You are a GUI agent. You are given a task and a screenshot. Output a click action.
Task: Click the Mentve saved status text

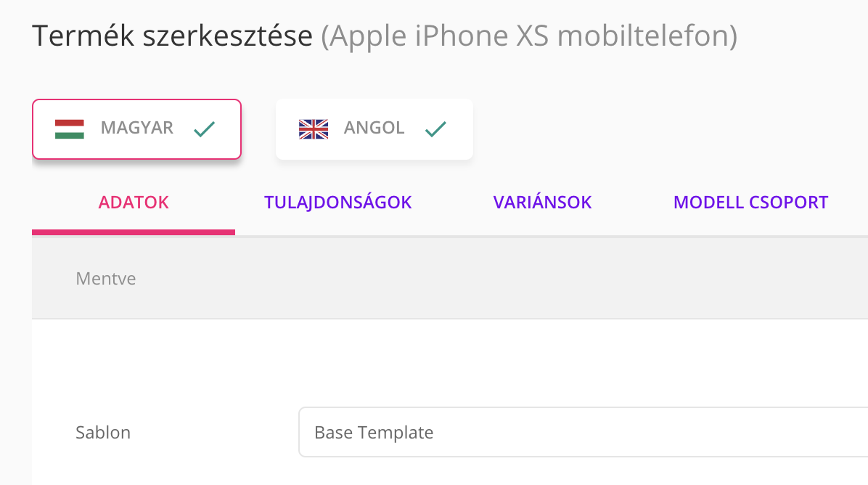(106, 279)
